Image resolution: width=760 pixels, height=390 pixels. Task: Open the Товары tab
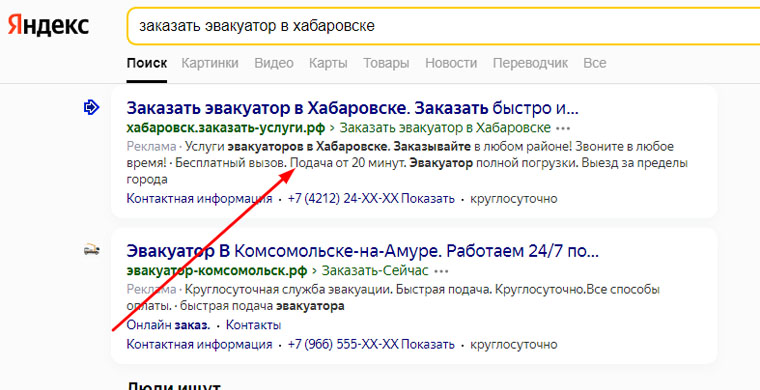point(386,63)
